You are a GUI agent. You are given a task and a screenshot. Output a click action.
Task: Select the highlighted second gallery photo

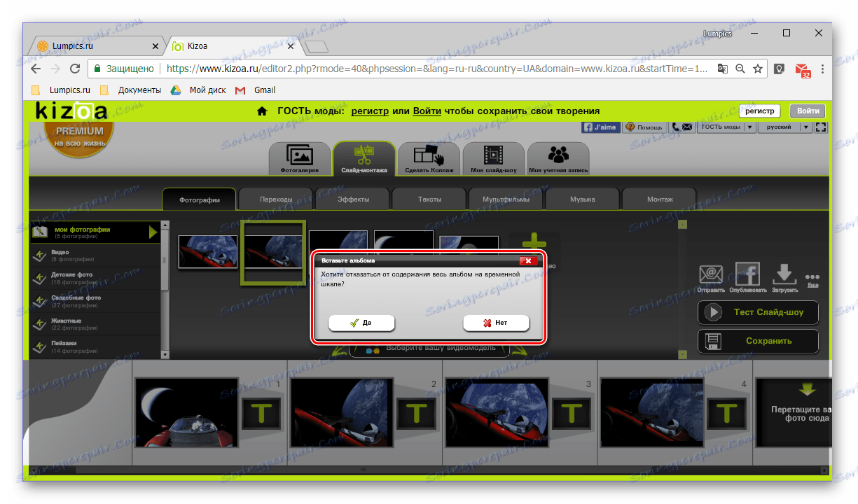click(273, 251)
